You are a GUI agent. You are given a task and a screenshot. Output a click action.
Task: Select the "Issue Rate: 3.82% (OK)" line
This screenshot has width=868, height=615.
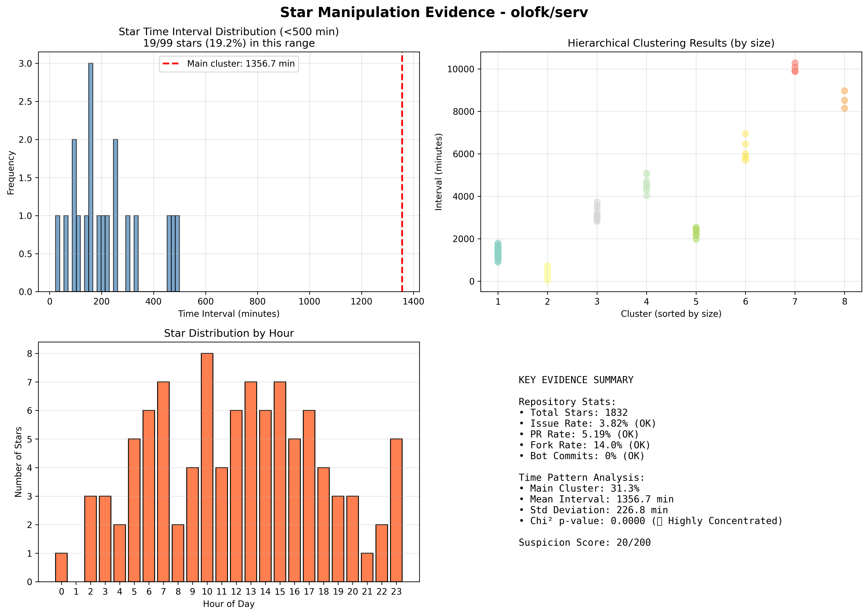[587, 423]
